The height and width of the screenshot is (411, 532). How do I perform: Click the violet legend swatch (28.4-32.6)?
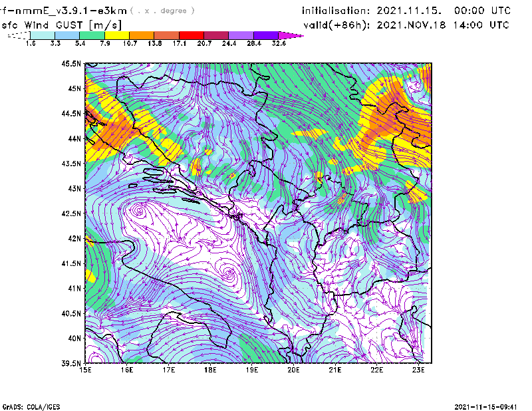265,35
